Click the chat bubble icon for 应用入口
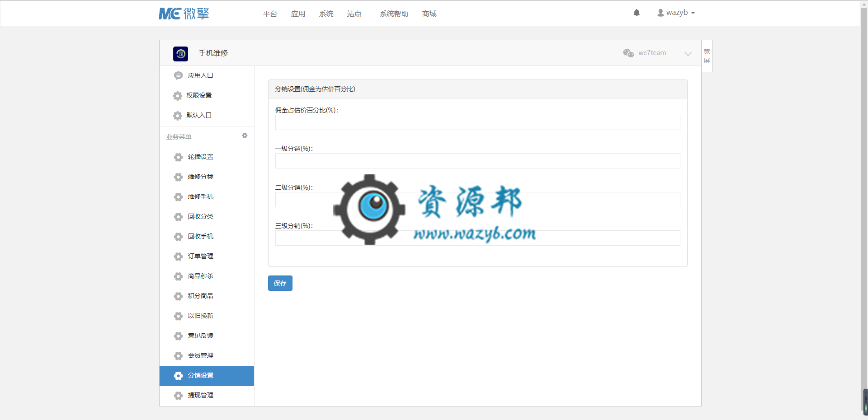 pyautogui.click(x=179, y=76)
